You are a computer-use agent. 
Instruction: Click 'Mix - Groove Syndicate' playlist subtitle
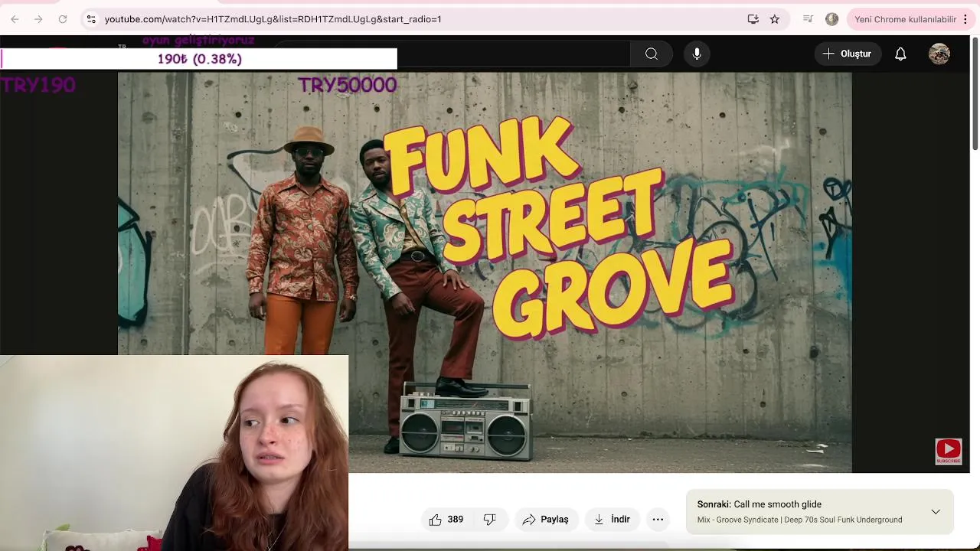click(799, 520)
